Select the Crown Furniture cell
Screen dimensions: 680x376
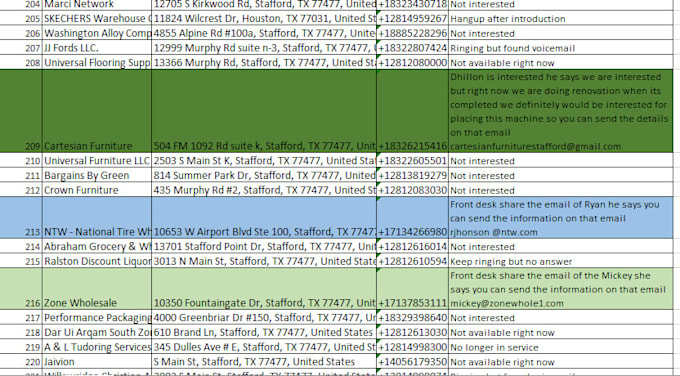[x=97, y=190]
